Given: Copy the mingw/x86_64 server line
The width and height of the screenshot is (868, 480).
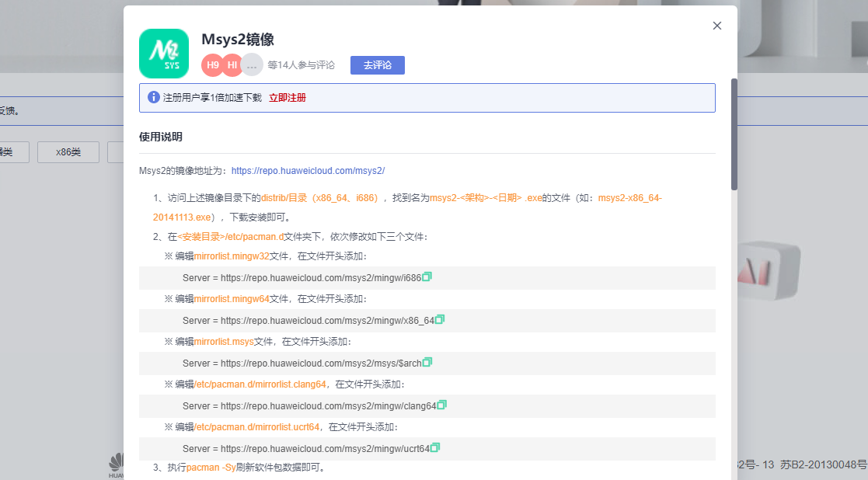Looking at the screenshot, I should [440, 319].
